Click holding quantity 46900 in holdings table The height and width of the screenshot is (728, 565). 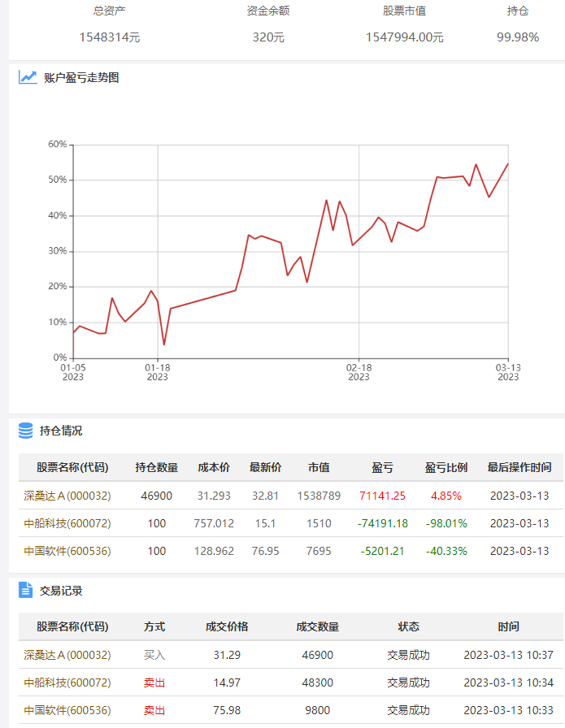(x=157, y=496)
